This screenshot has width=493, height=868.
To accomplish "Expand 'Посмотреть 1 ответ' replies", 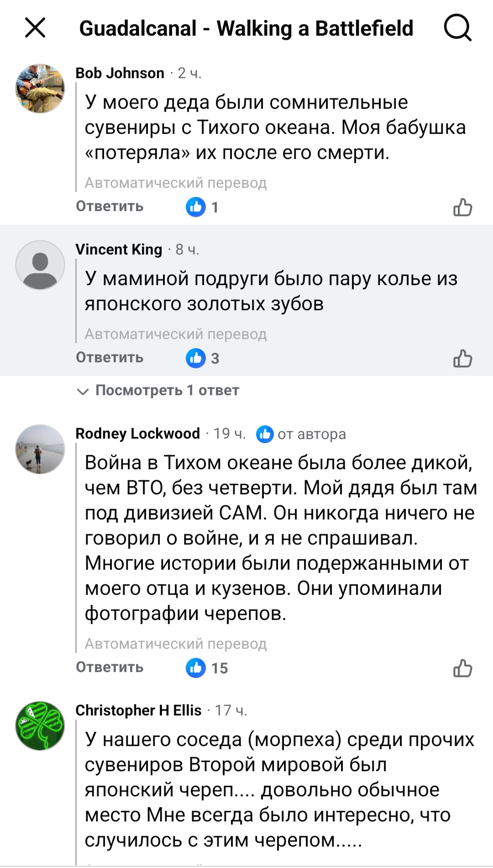I will (167, 391).
